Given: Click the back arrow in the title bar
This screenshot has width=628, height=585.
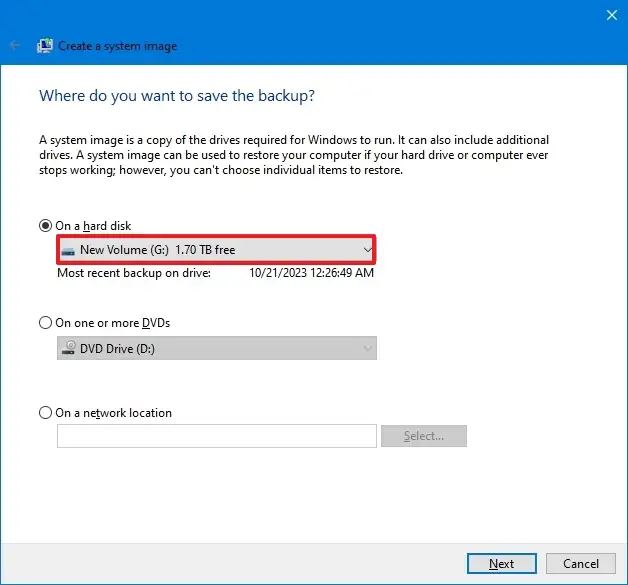Looking at the screenshot, I should (x=15, y=45).
